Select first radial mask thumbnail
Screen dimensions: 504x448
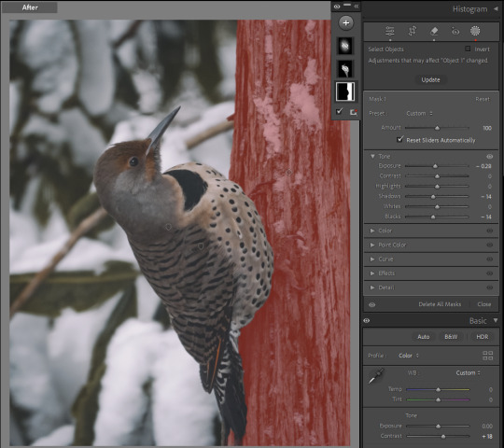pos(345,46)
